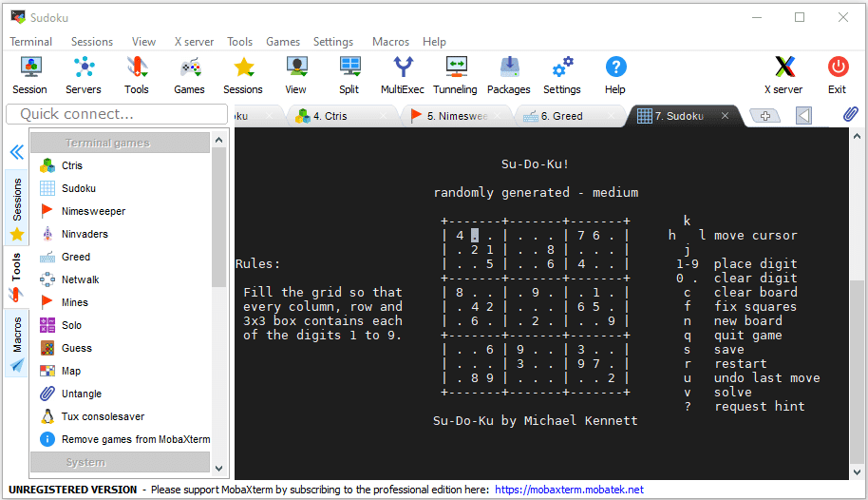Open the Tools vertical side tab
The width and height of the screenshot is (868, 500).
pos(17,276)
